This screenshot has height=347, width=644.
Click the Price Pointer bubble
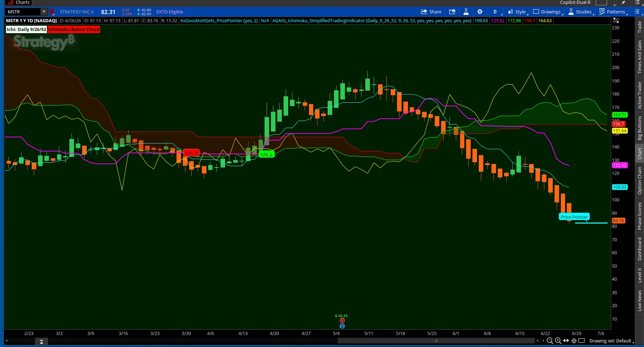(574, 217)
